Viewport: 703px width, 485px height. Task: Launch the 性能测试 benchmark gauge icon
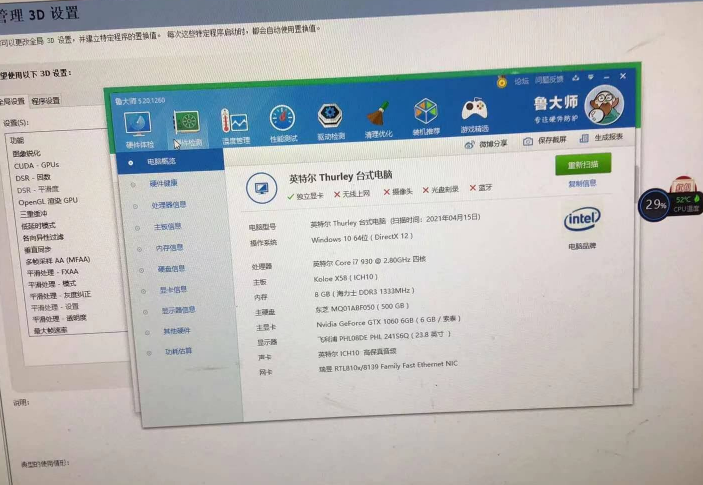[x=282, y=118]
